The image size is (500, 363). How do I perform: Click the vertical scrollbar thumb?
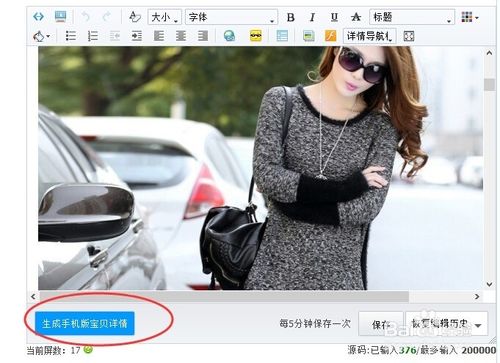click(x=489, y=84)
